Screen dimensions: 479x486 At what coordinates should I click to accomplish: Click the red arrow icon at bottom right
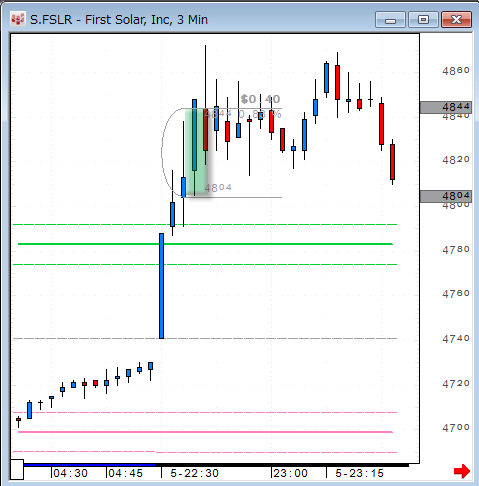pos(462,471)
